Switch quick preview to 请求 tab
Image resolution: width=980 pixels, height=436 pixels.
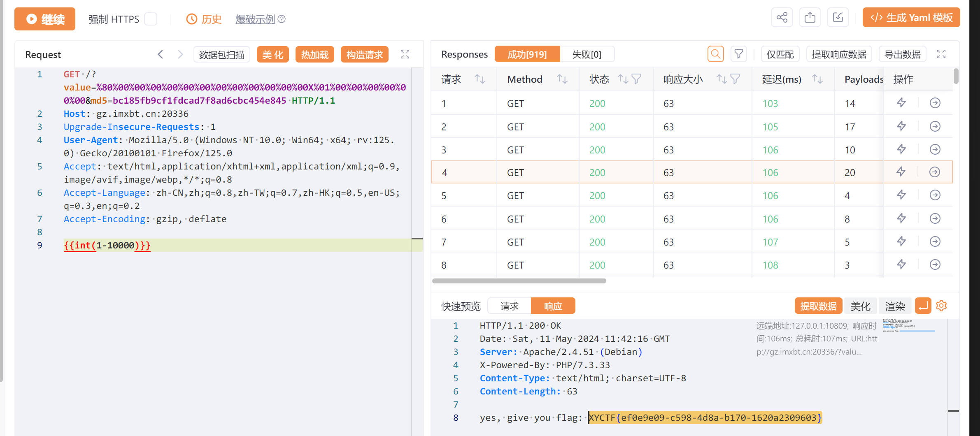510,306
